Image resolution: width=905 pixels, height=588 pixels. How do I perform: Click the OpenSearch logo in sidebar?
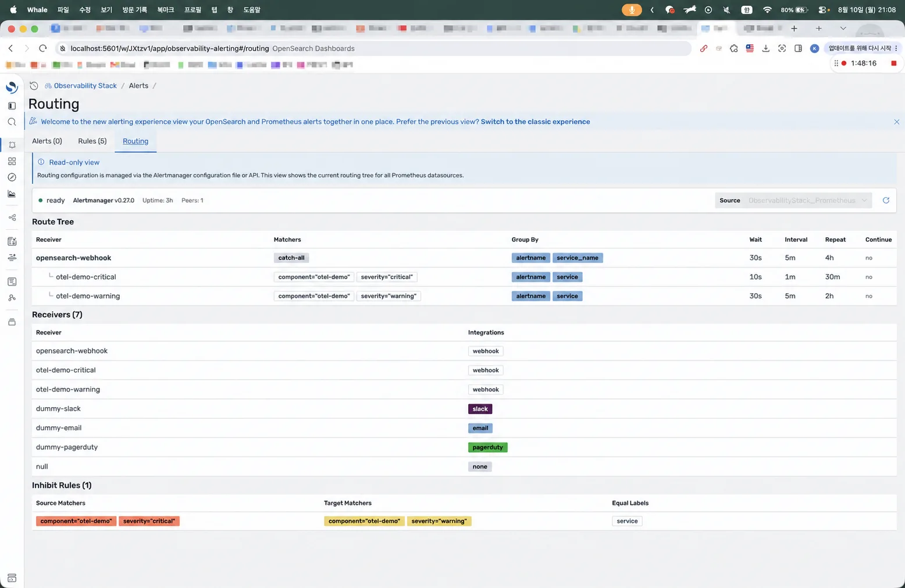(x=12, y=87)
